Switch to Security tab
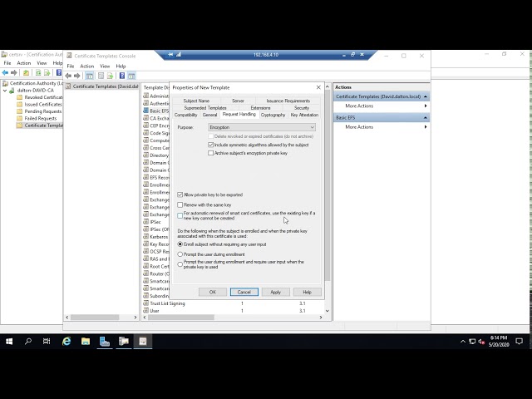The height and width of the screenshot is (399, 532). [x=302, y=108]
